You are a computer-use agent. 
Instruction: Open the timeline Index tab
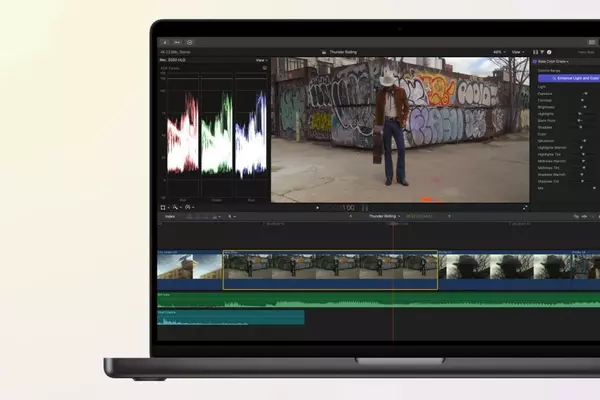pyautogui.click(x=170, y=217)
